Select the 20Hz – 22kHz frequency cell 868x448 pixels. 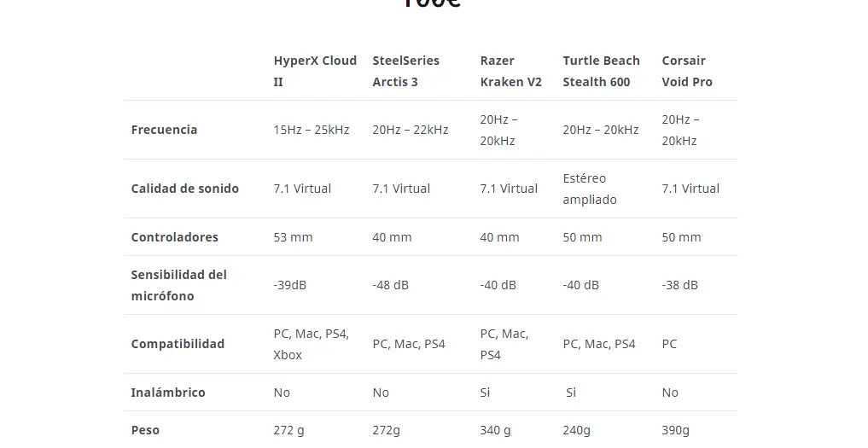[x=410, y=130]
